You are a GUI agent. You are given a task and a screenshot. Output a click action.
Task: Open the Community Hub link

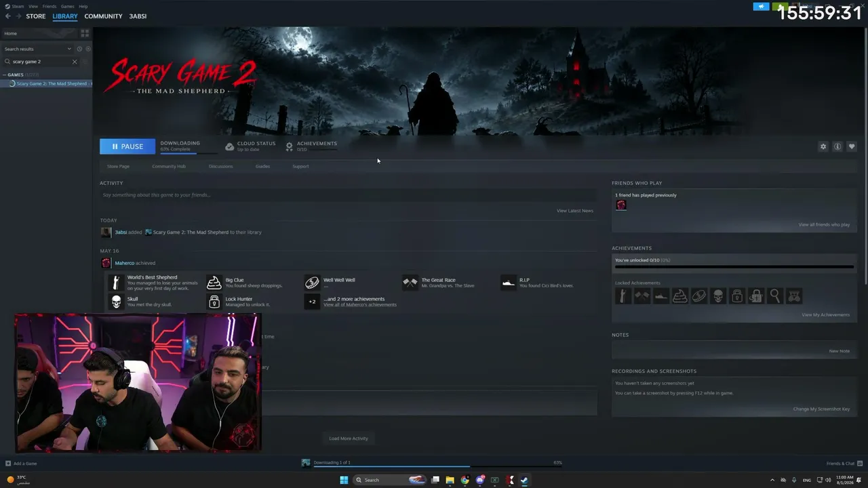(x=169, y=166)
